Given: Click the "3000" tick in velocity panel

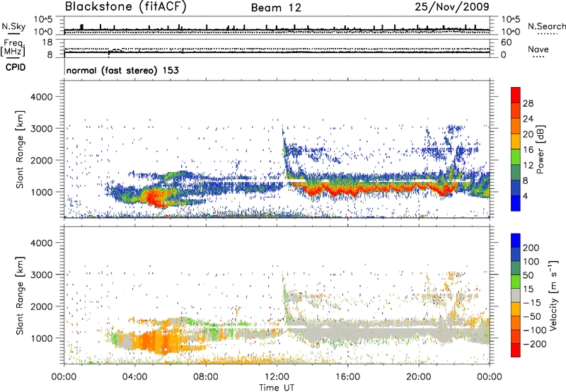Looking at the screenshot, I should point(42,275).
